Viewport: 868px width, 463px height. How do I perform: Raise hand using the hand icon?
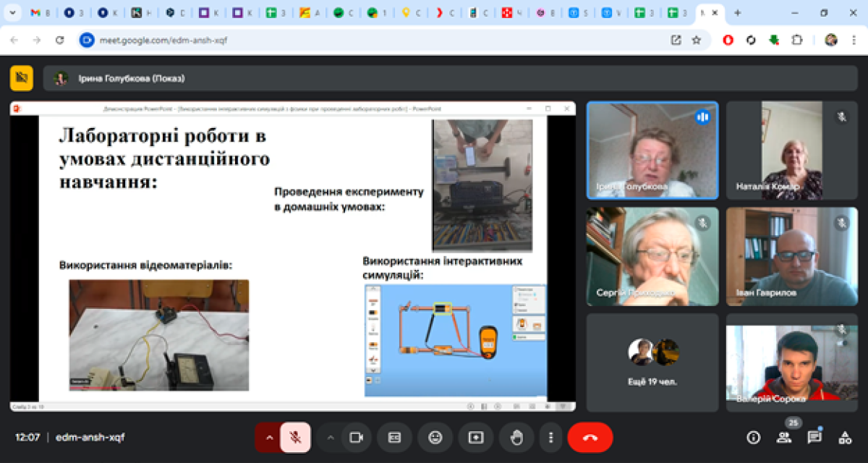[x=516, y=438]
